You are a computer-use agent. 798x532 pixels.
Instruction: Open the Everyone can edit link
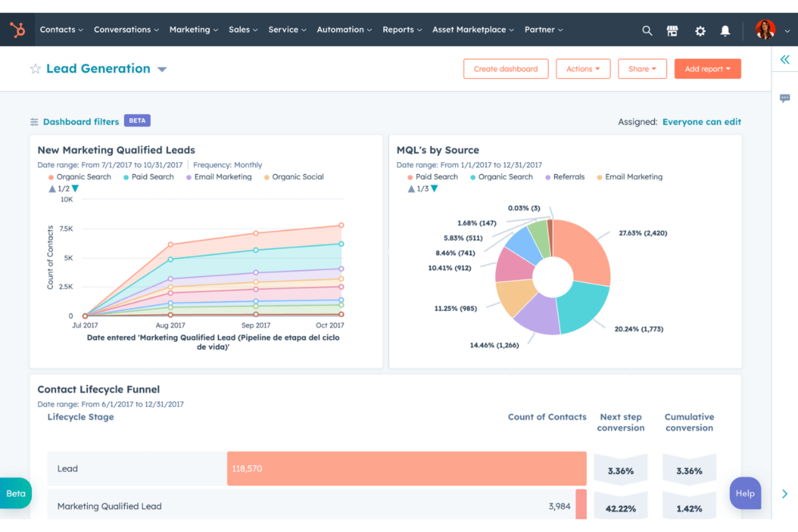(701, 122)
